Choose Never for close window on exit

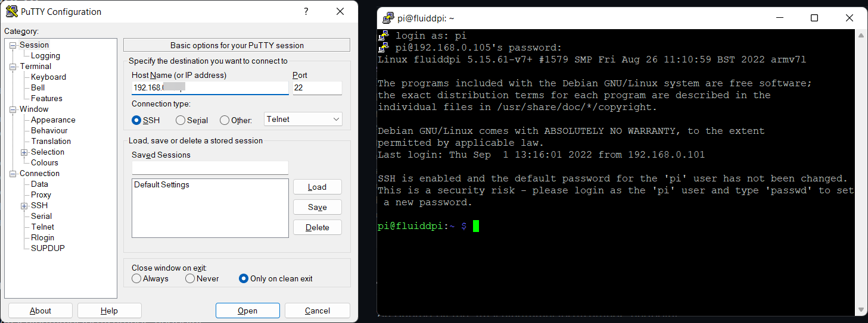190,278
